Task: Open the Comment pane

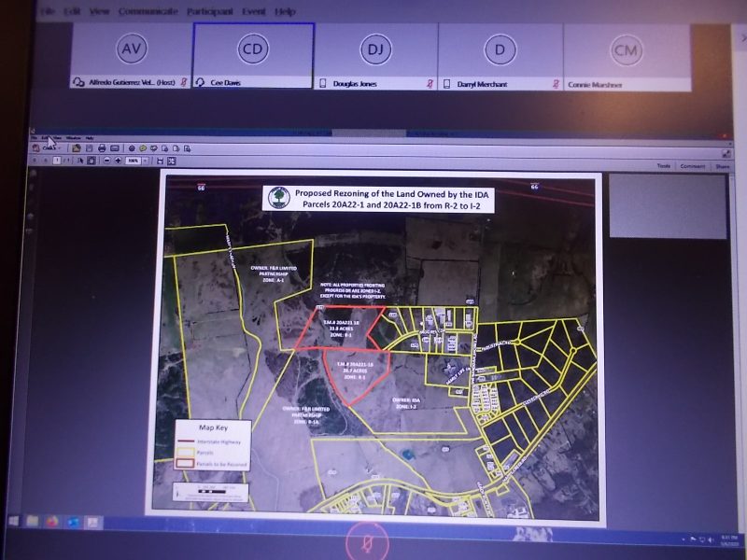Action: pyautogui.click(x=692, y=166)
